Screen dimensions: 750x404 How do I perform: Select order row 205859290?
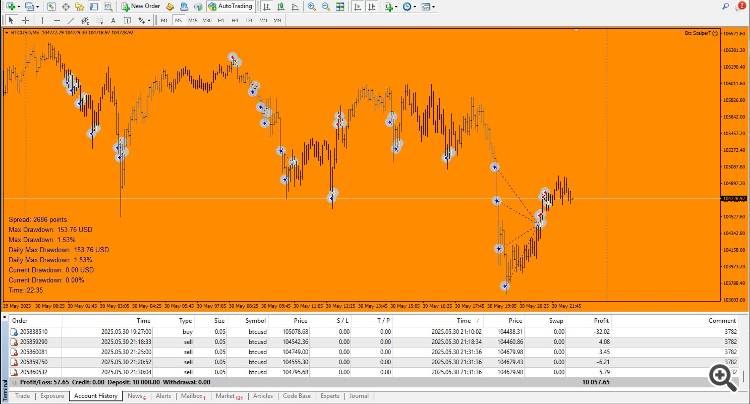[x=374, y=342]
